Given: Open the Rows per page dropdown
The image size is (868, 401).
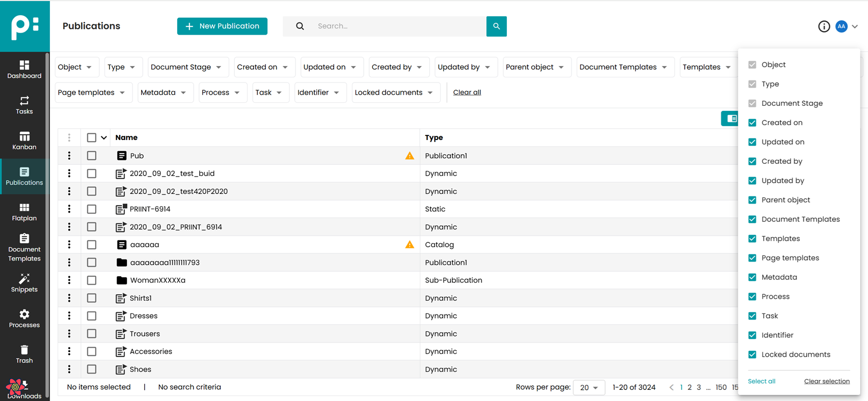Looking at the screenshot, I should point(589,388).
